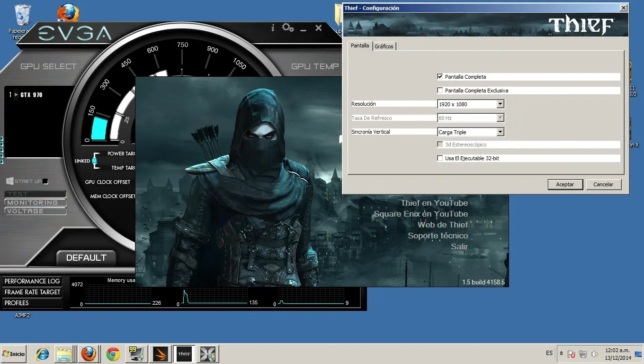The width and height of the screenshot is (644, 364).
Task: Disable Pantalla Completa checkbox
Action: point(440,76)
